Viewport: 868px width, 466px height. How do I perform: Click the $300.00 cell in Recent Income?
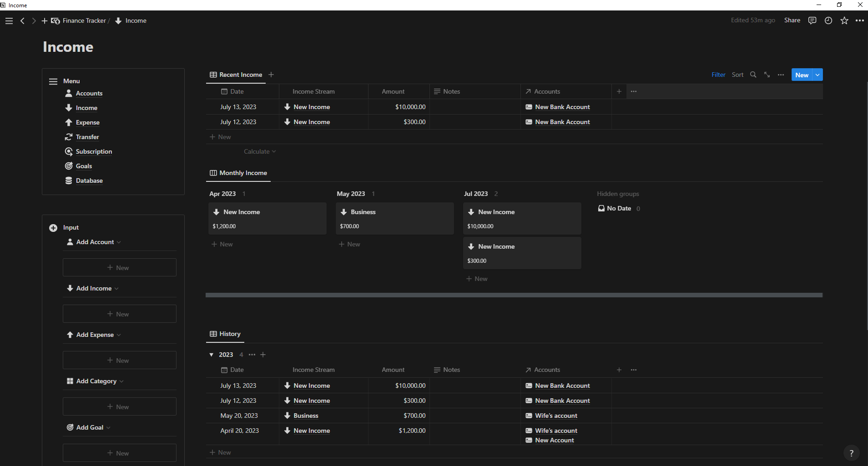click(399, 122)
